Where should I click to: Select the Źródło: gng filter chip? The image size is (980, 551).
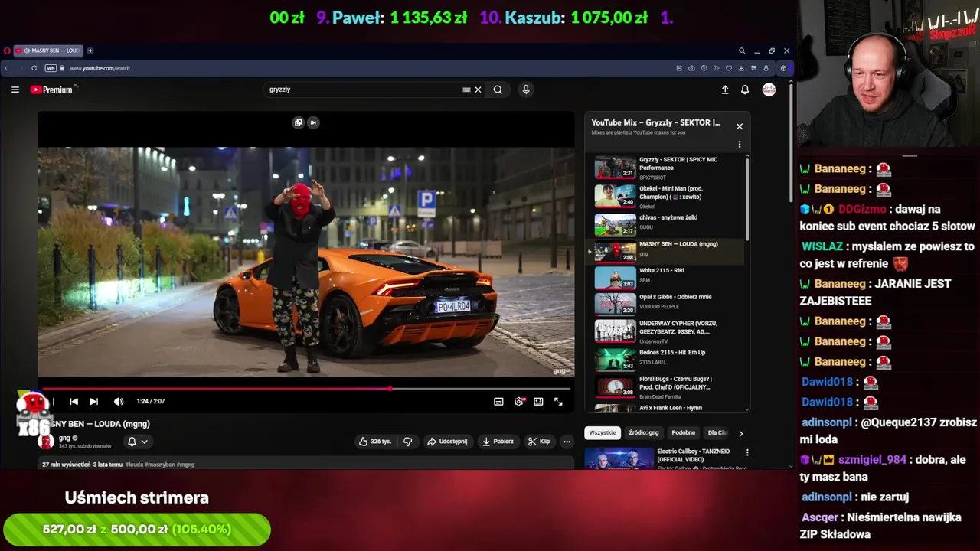point(643,432)
